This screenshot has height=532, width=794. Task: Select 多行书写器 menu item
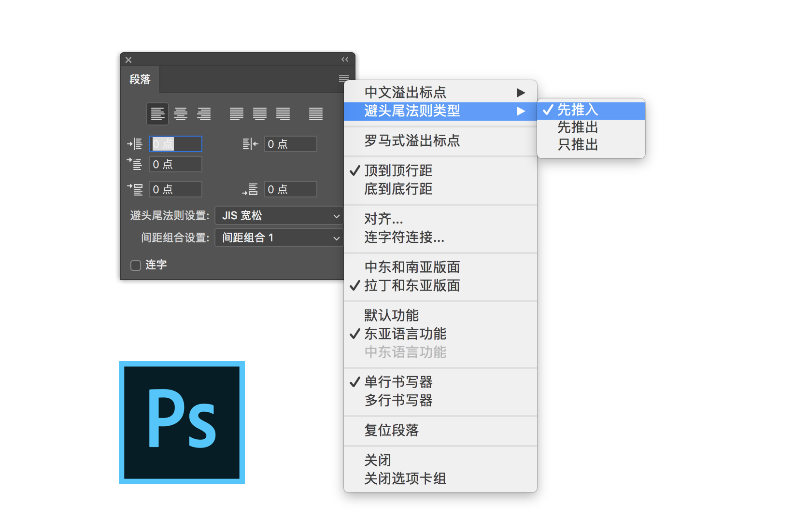(440, 401)
